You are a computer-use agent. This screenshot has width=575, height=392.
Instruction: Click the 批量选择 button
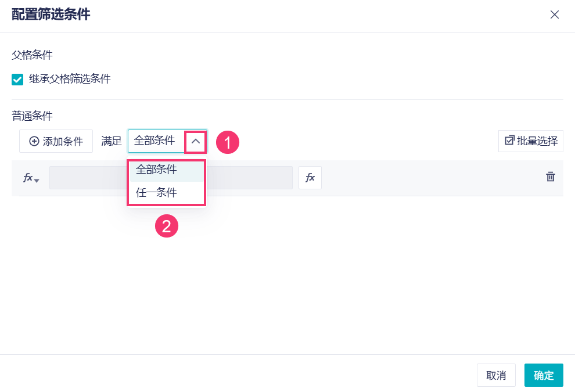[x=531, y=141]
